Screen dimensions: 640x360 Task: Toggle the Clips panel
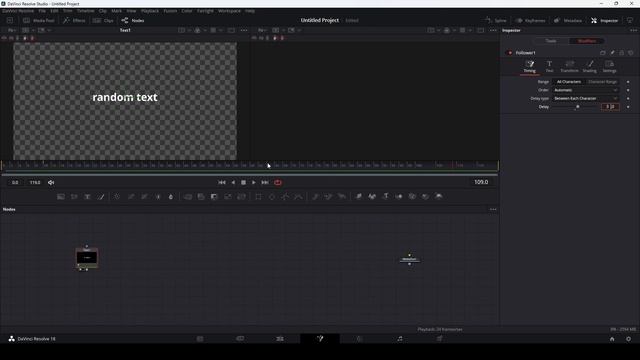(x=103, y=20)
